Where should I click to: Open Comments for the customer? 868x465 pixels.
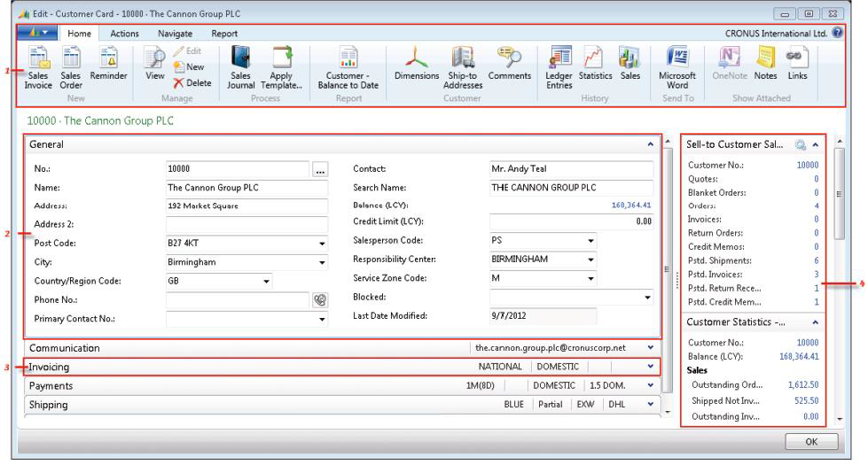[509, 63]
